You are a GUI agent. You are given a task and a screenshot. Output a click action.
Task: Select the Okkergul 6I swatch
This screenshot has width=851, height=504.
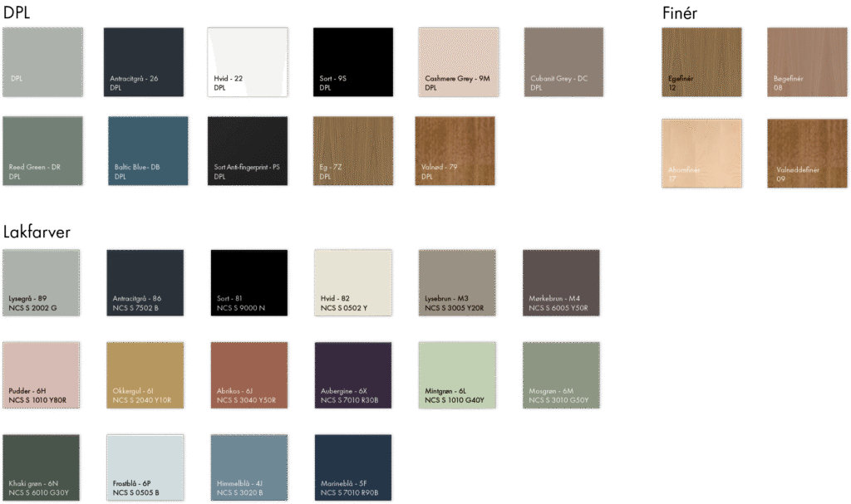point(145,375)
